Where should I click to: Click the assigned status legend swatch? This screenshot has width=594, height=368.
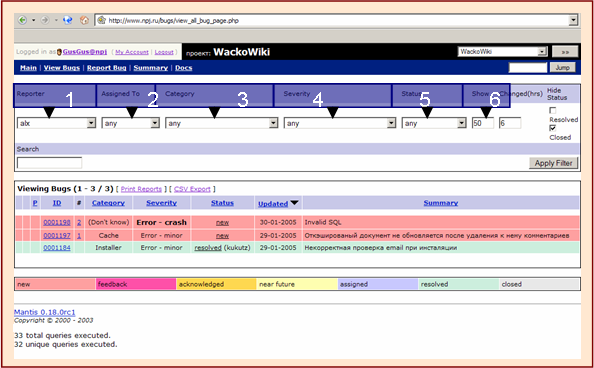click(x=378, y=284)
